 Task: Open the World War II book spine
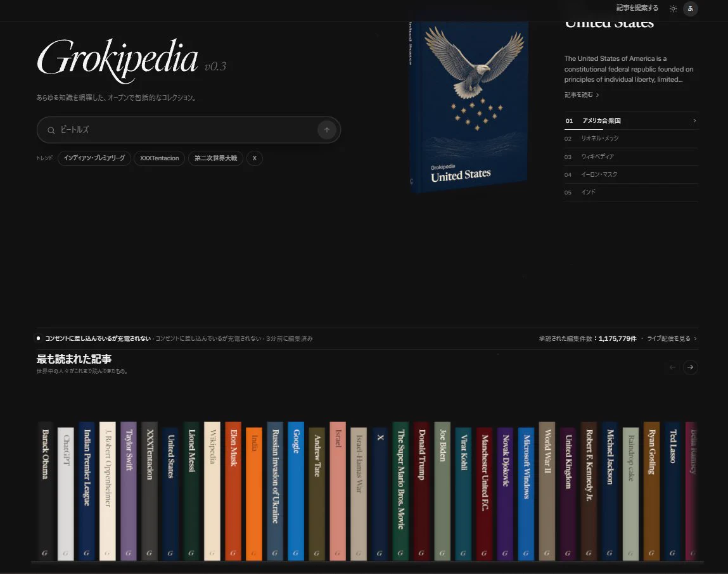(x=547, y=491)
